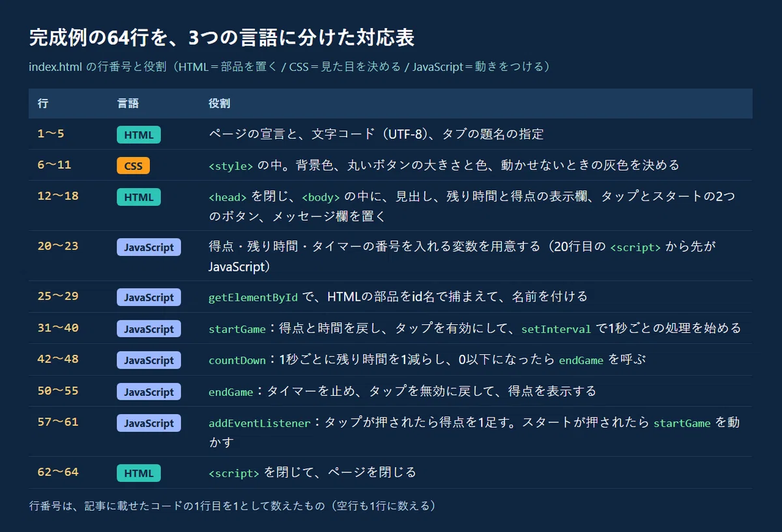Screen dimensions: 782x532
Task: Click the JavaScript badge in row 50〜55
Action: coord(149,392)
